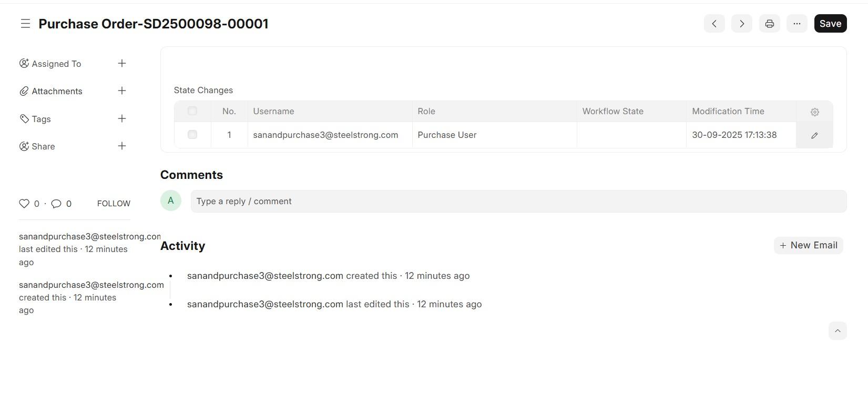The image size is (868, 412).
Task: Like the document with heart icon
Action: pyautogui.click(x=24, y=204)
